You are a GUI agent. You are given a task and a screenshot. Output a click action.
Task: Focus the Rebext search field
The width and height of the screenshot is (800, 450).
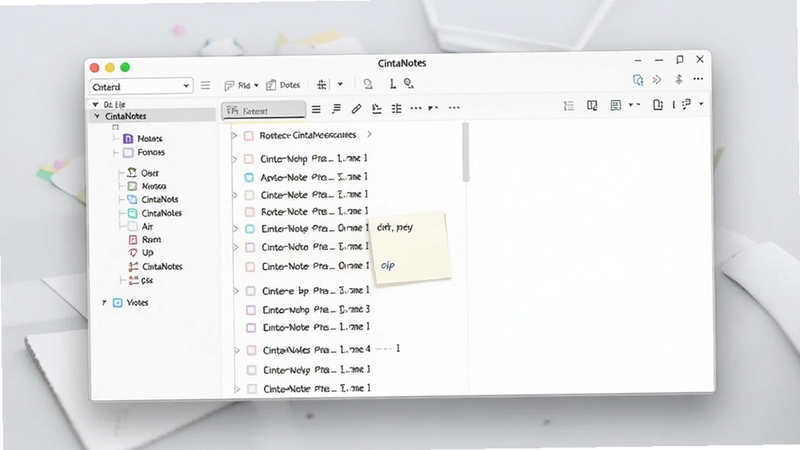263,110
